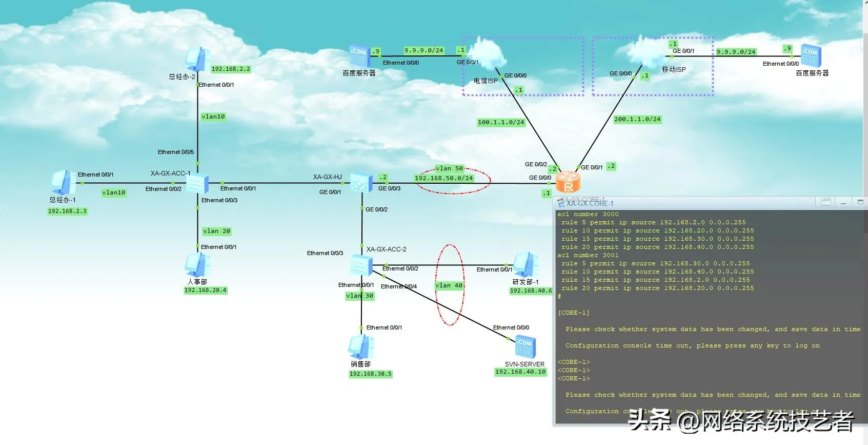The width and height of the screenshot is (868, 445).
Task: Click the XA-GX-ACC-1 access switch
Action: point(197,183)
